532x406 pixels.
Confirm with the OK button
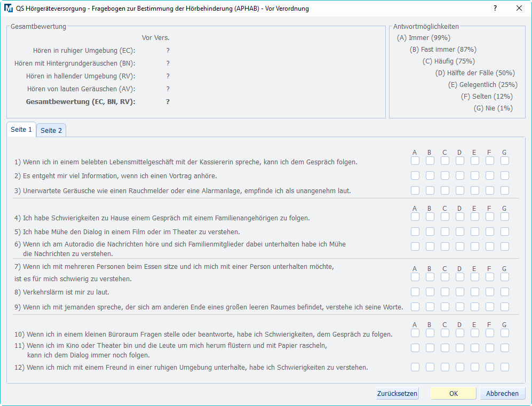[x=453, y=393]
